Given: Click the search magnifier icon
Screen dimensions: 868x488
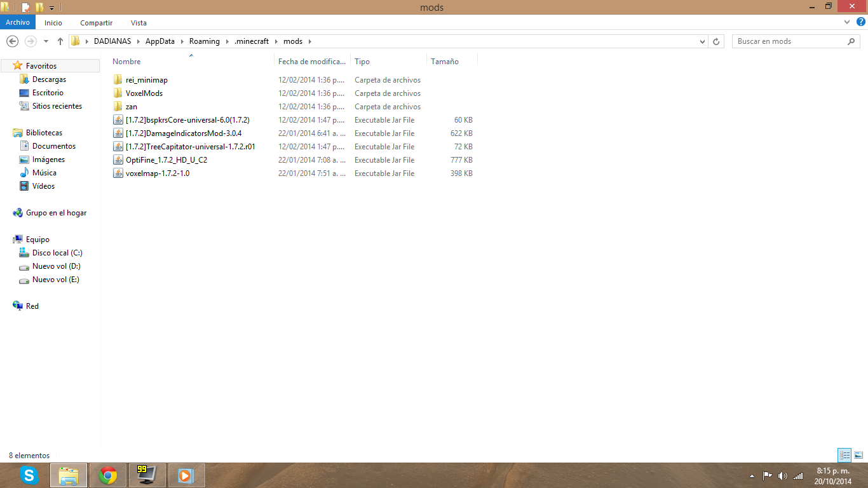Looking at the screenshot, I should 851,41.
